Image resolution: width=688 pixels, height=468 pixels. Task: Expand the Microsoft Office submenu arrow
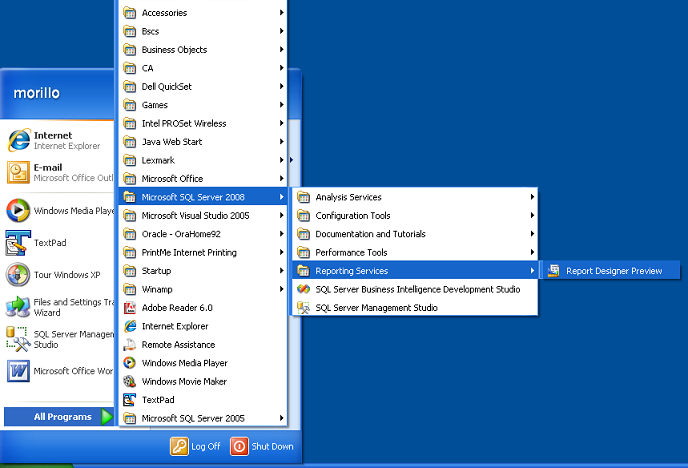click(x=282, y=179)
